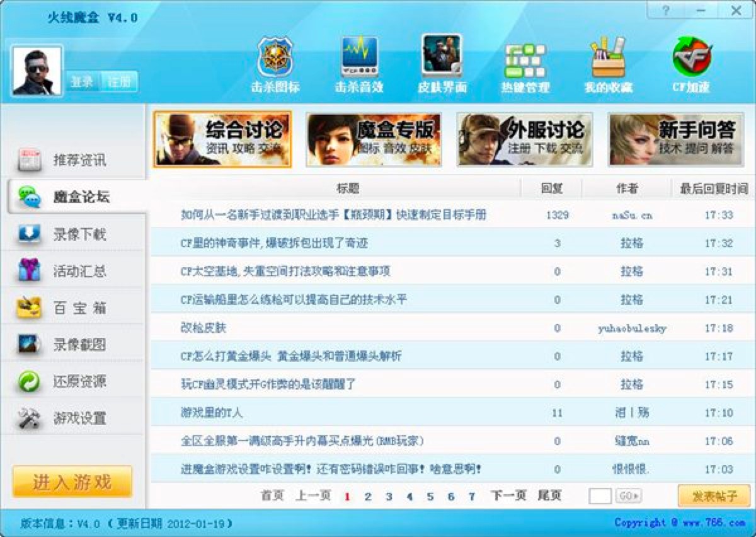Image resolution: width=756 pixels, height=537 pixels.
Task: Click author yuhaobulesky
Action: point(632,328)
